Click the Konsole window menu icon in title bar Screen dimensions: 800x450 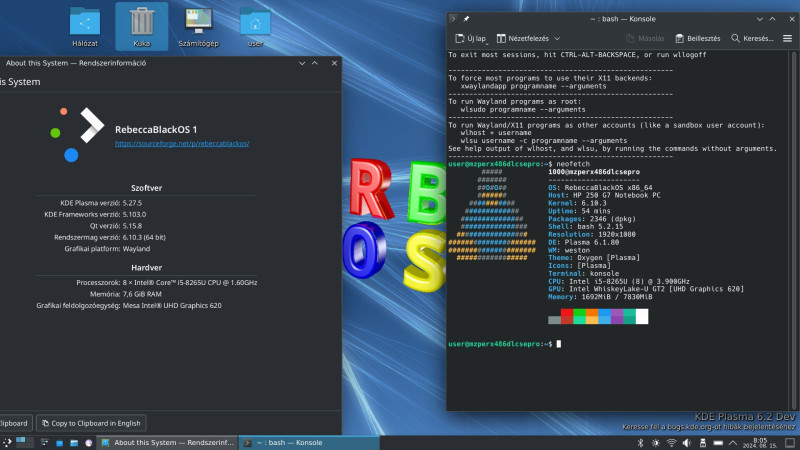pyautogui.click(x=453, y=19)
